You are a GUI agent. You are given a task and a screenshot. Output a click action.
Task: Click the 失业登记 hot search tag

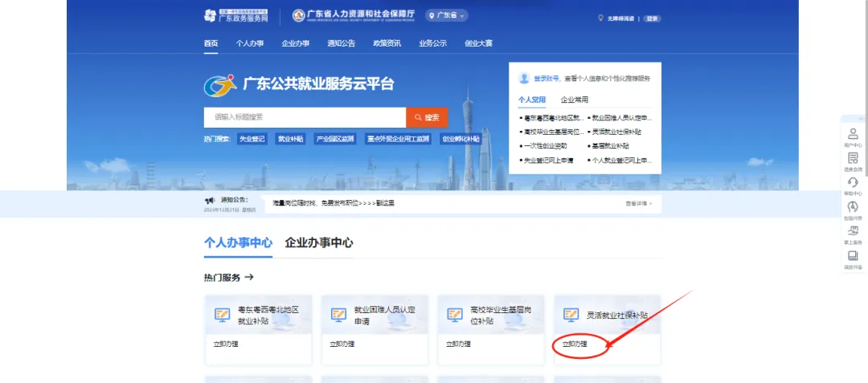251,139
